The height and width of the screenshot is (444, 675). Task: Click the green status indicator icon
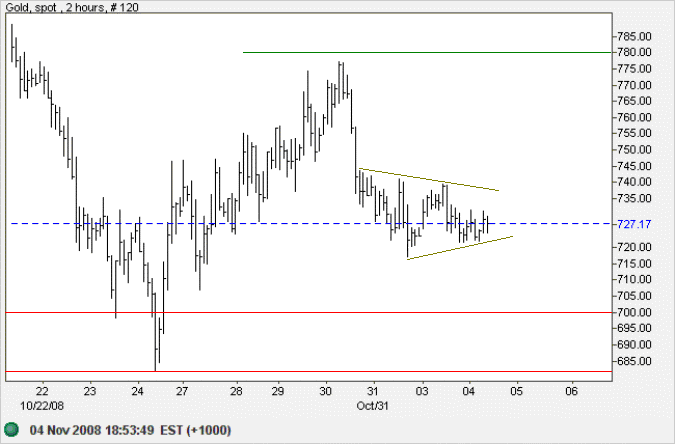click(12, 429)
